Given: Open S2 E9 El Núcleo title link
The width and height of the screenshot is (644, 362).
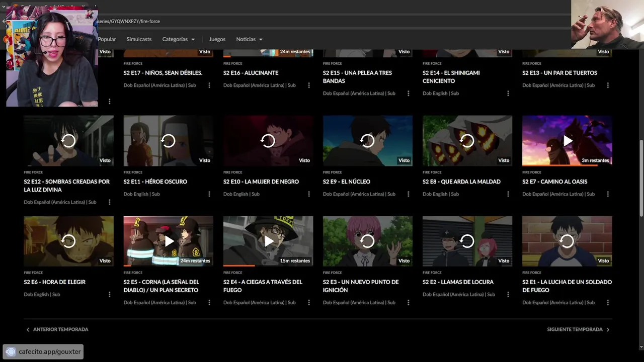Looking at the screenshot, I should pyautogui.click(x=347, y=182).
